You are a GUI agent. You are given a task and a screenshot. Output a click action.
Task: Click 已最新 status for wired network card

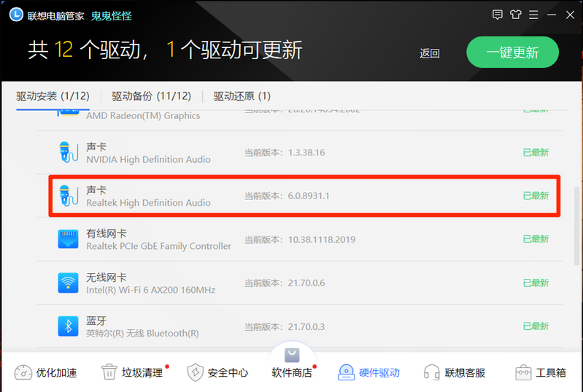click(536, 239)
